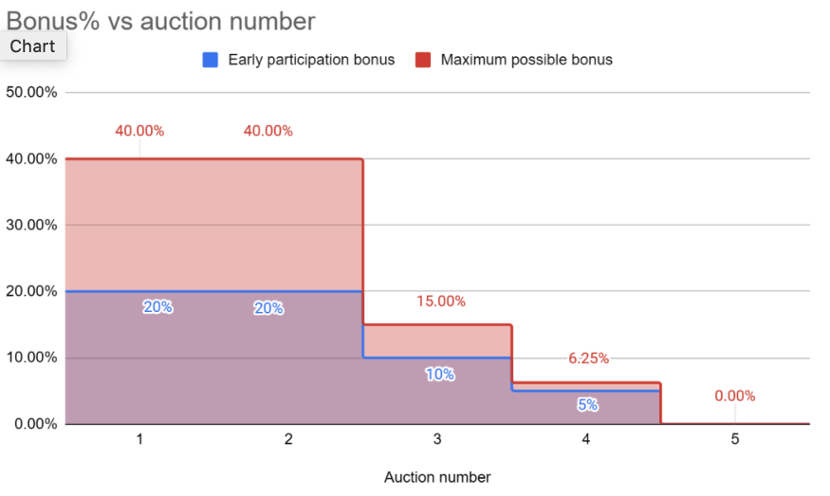This screenshot has width=830, height=496.
Task: Click horizontal axis tick label 3
Action: click(437, 439)
